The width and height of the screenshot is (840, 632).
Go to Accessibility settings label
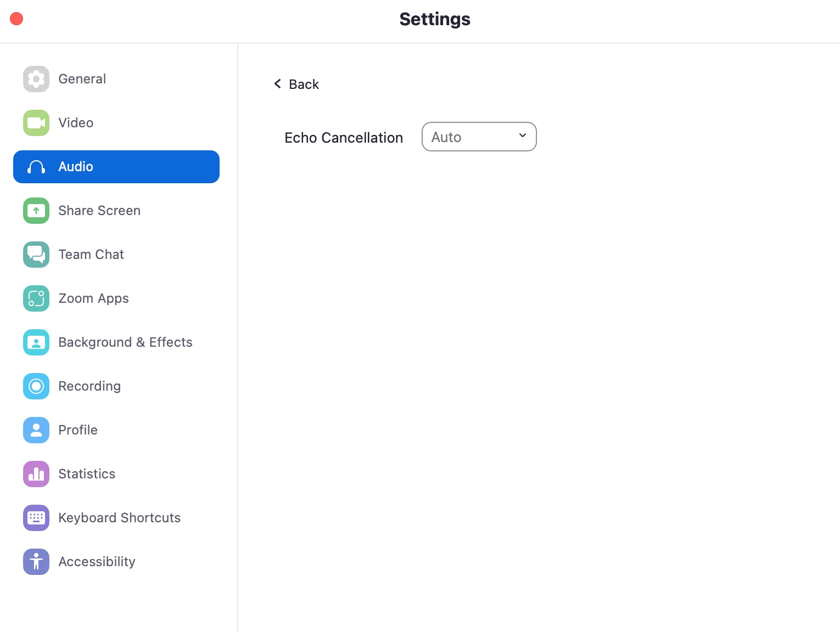(97, 562)
